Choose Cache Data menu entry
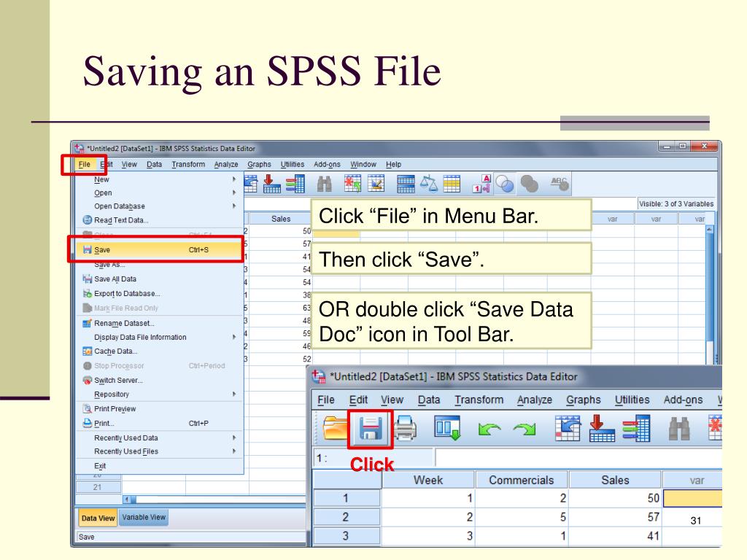Image resolution: width=747 pixels, height=560 pixels. click(x=160, y=351)
